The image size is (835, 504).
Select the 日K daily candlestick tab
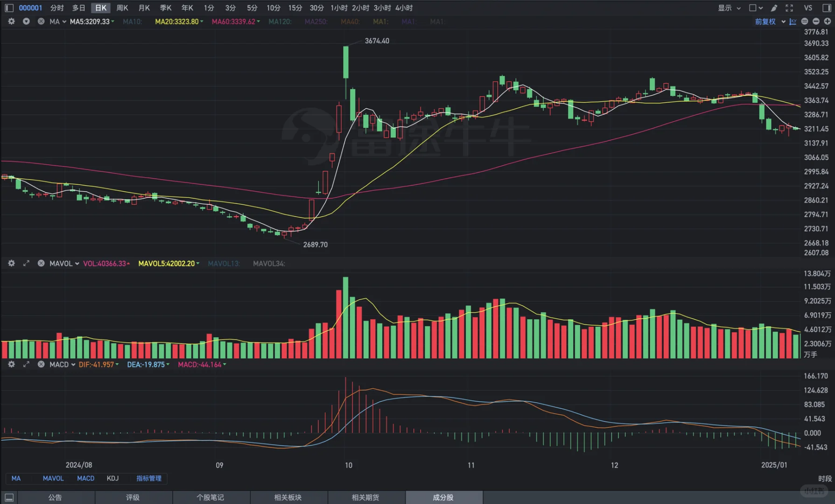click(101, 8)
